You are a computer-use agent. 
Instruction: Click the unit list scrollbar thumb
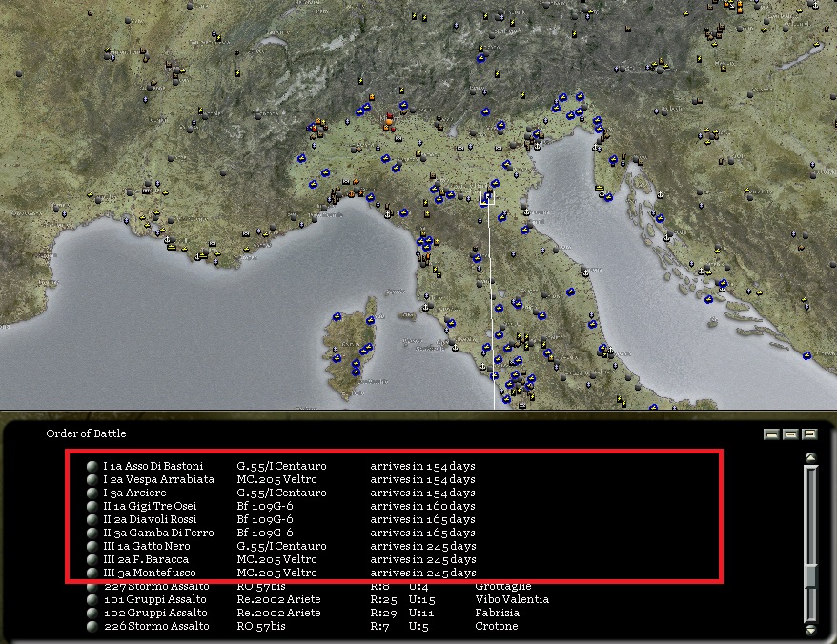click(810, 576)
